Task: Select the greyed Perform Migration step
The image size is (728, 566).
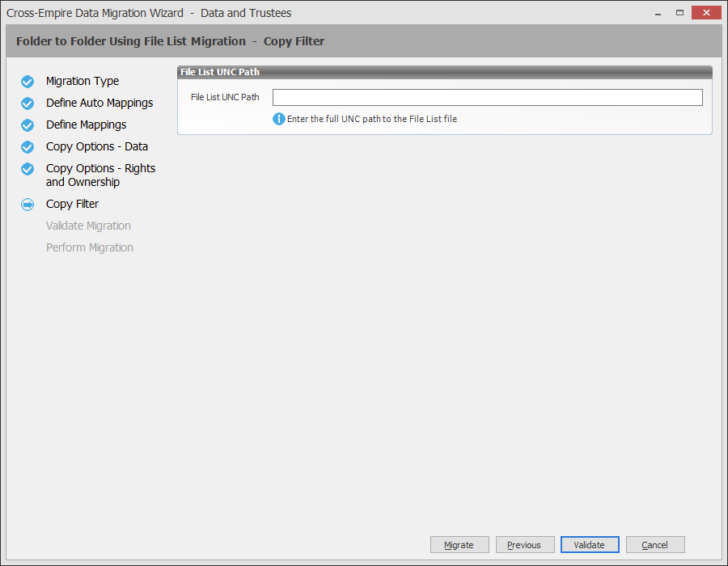Action: 89,247
